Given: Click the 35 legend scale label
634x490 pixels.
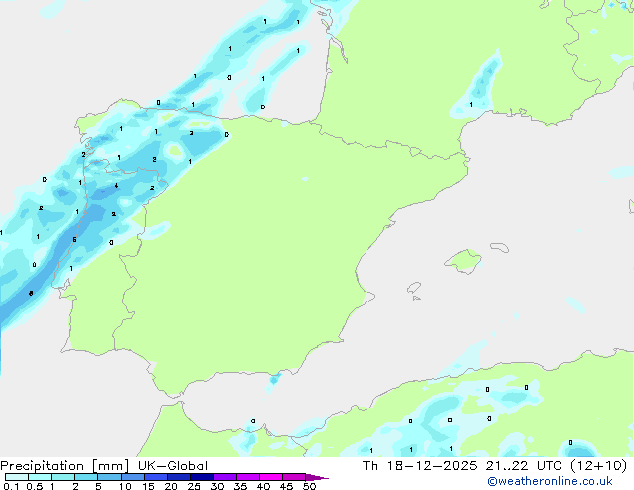Looking at the screenshot, I should [240, 486].
